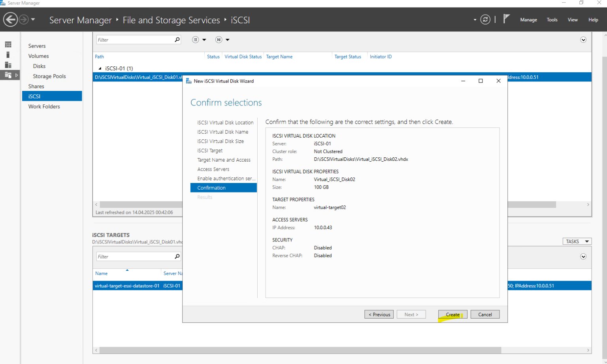
Task: Click the Dashboard icon in the left sidebar
Action: pos(8,44)
